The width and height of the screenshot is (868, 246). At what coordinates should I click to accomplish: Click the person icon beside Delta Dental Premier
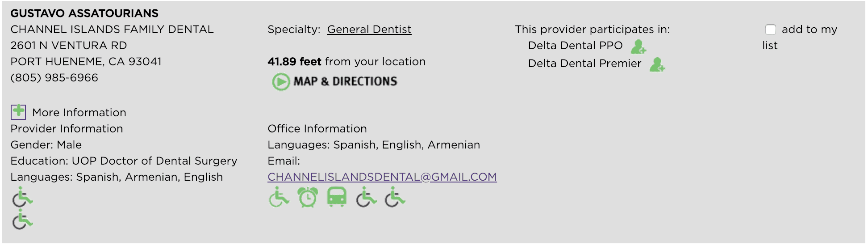tap(657, 64)
